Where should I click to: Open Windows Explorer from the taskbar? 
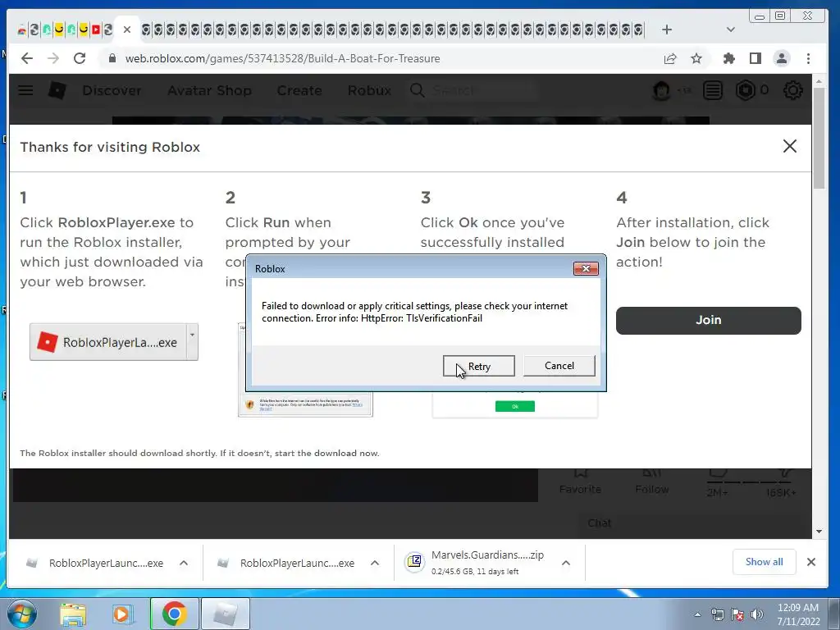pos(73,614)
